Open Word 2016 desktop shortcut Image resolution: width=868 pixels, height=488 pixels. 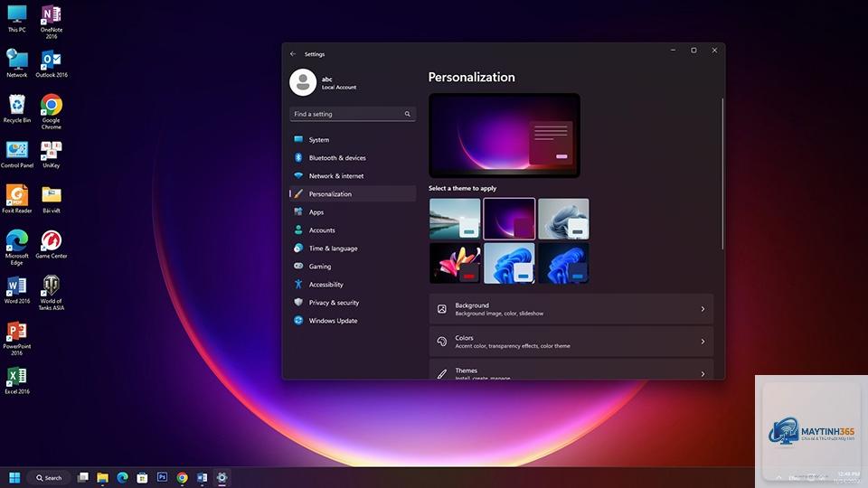16,290
